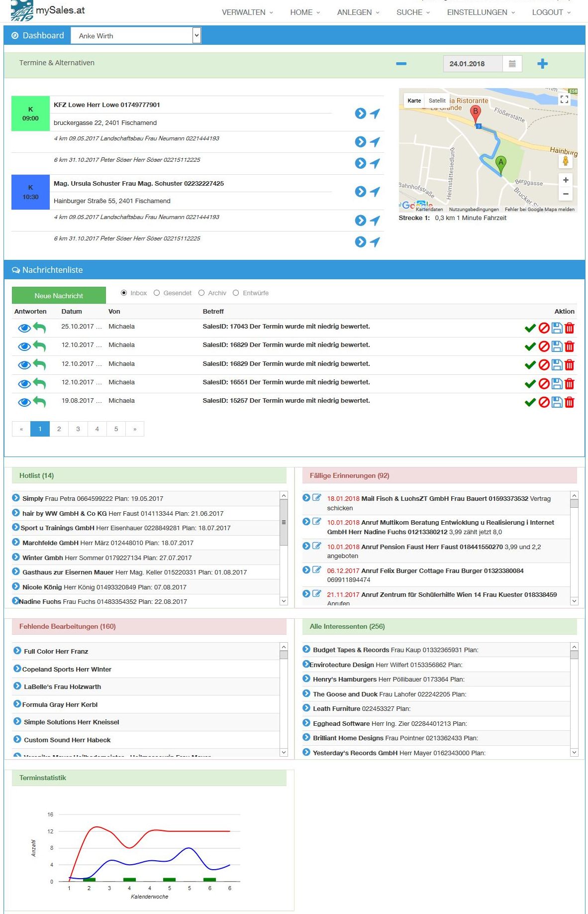
Task: Select the Archiv radio button
Action: tap(201, 293)
